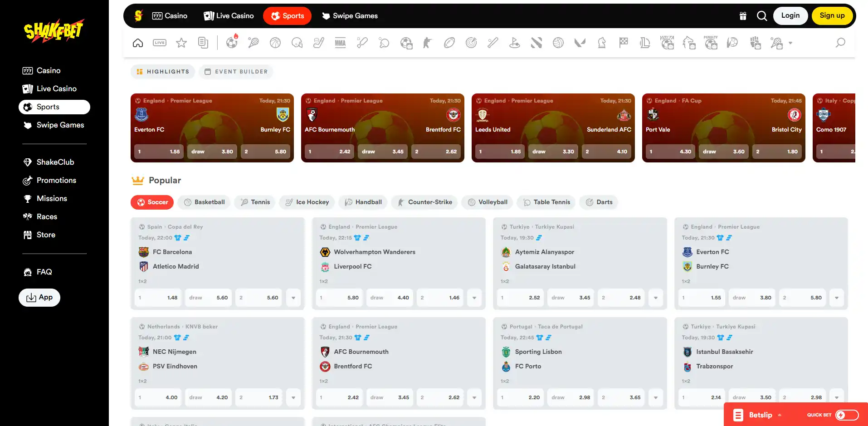868x426 pixels.
Task: Select the League of Legends icon
Action: pyautogui.click(x=645, y=43)
